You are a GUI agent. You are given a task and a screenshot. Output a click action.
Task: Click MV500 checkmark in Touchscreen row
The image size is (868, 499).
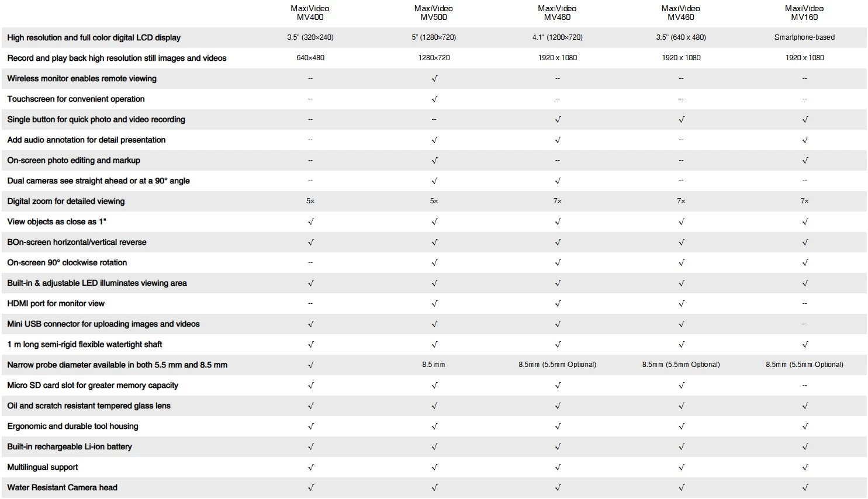click(434, 99)
